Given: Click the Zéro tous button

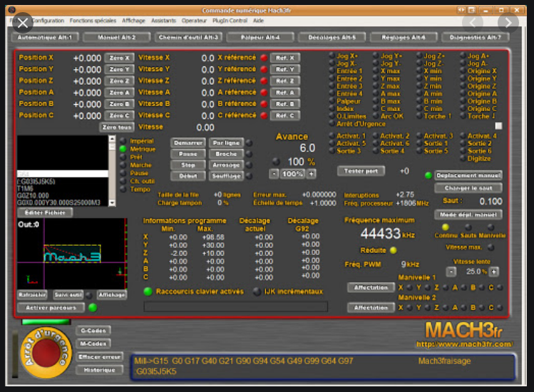Looking at the screenshot, I should tap(117, 127).
